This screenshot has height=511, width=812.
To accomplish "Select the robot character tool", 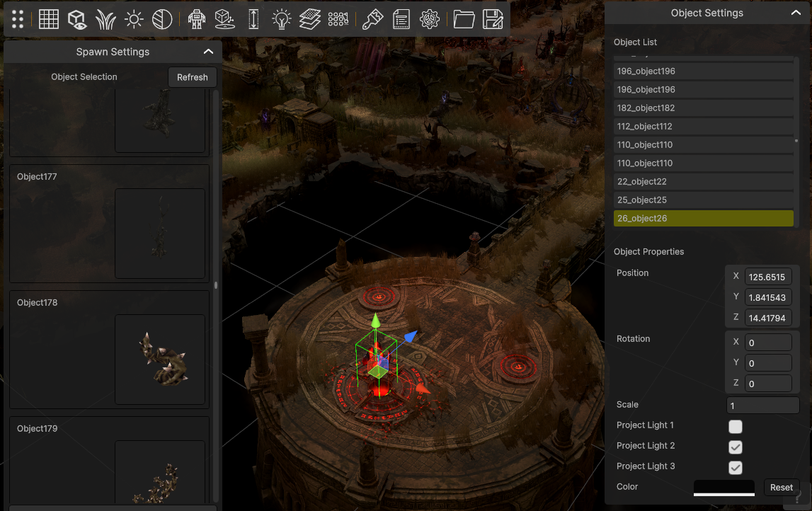I will (x=197, y=20).
